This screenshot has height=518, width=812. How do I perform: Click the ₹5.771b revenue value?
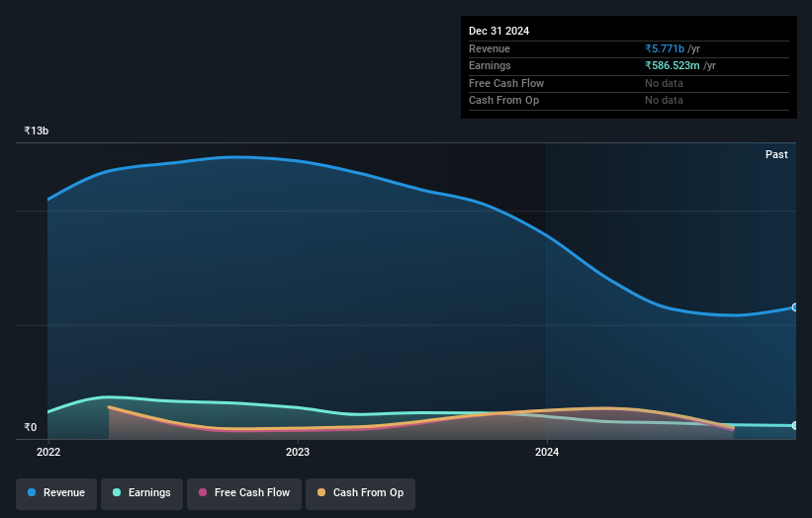tap(665, 48)
